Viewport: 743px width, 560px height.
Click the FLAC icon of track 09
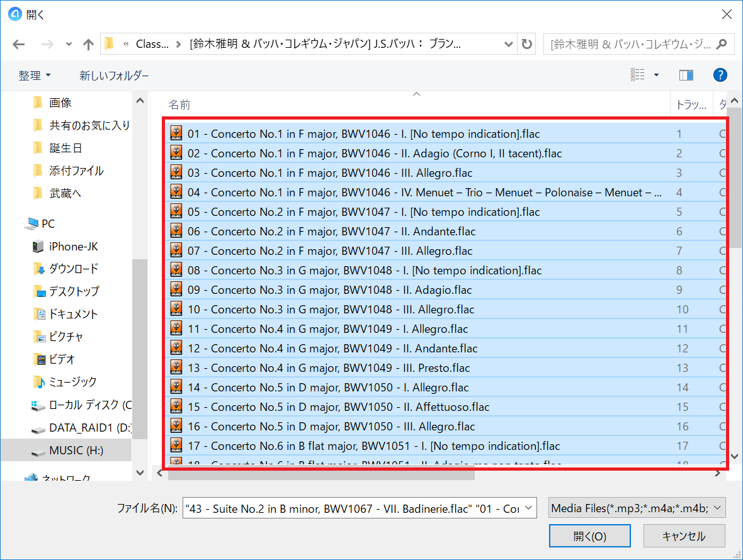coord(176,289)
